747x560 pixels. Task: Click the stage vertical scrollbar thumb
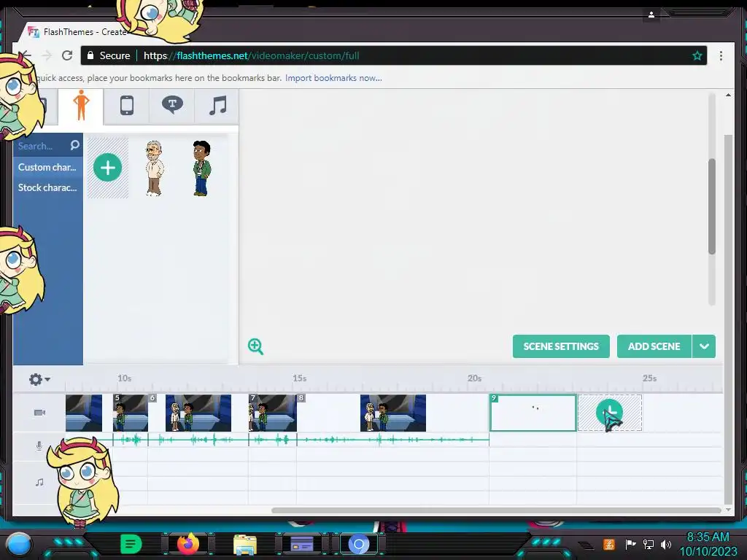click(x=712, y=206)
